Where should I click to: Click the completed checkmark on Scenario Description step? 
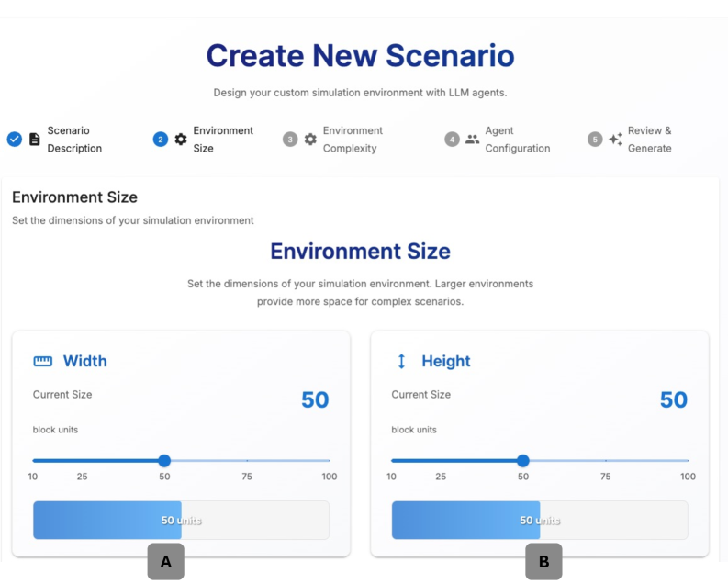tap(15, 140)
